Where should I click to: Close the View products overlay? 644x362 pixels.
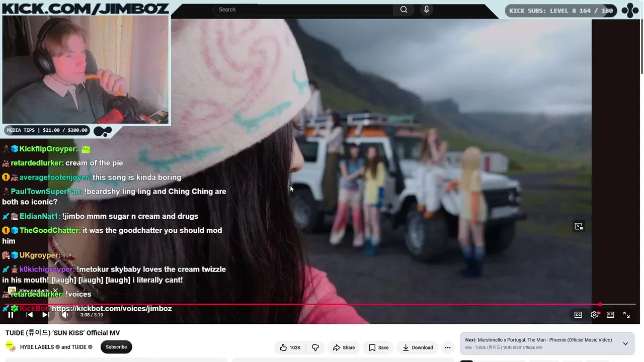click(x=55, y=291)
